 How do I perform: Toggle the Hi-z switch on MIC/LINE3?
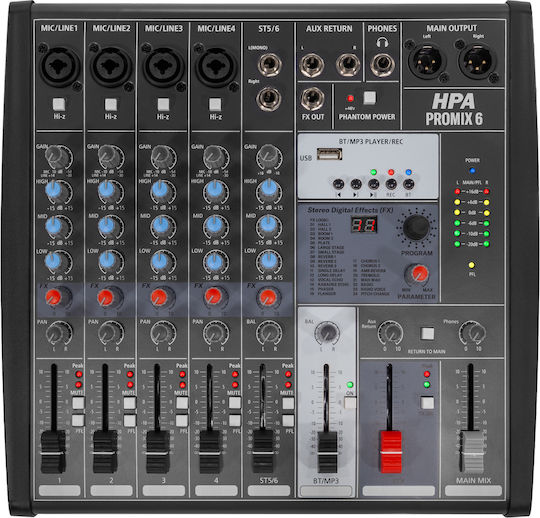[x=163, y=104]
